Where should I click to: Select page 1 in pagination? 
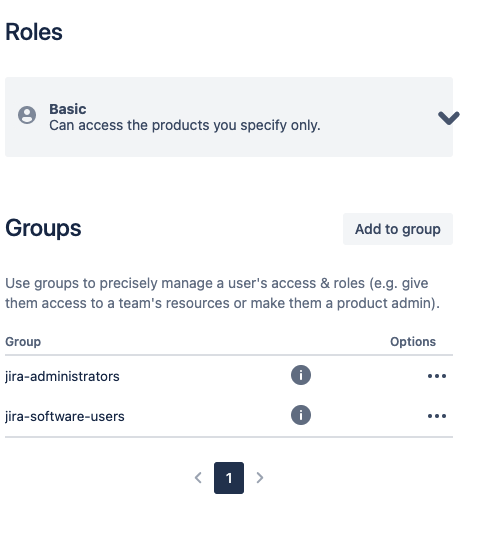coord(229,478)
